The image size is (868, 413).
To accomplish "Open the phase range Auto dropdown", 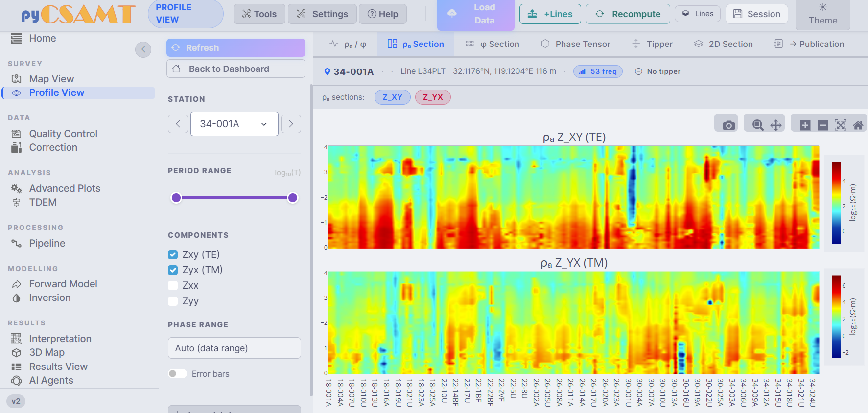I will pos(234,348).
